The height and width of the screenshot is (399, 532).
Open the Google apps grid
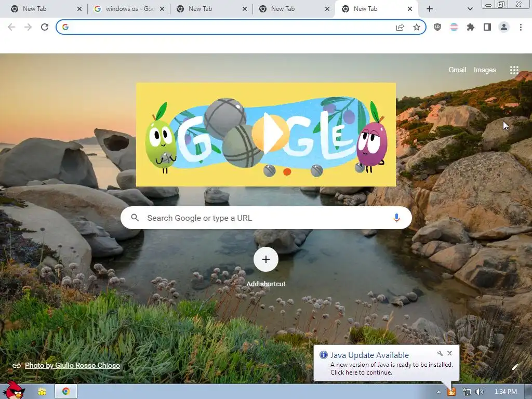coord(514,70)
